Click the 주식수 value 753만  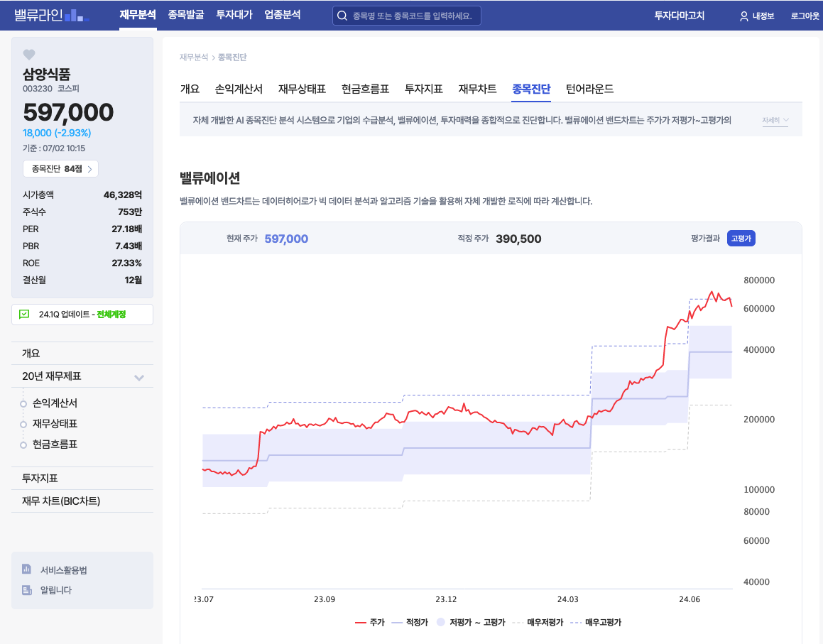130,212
